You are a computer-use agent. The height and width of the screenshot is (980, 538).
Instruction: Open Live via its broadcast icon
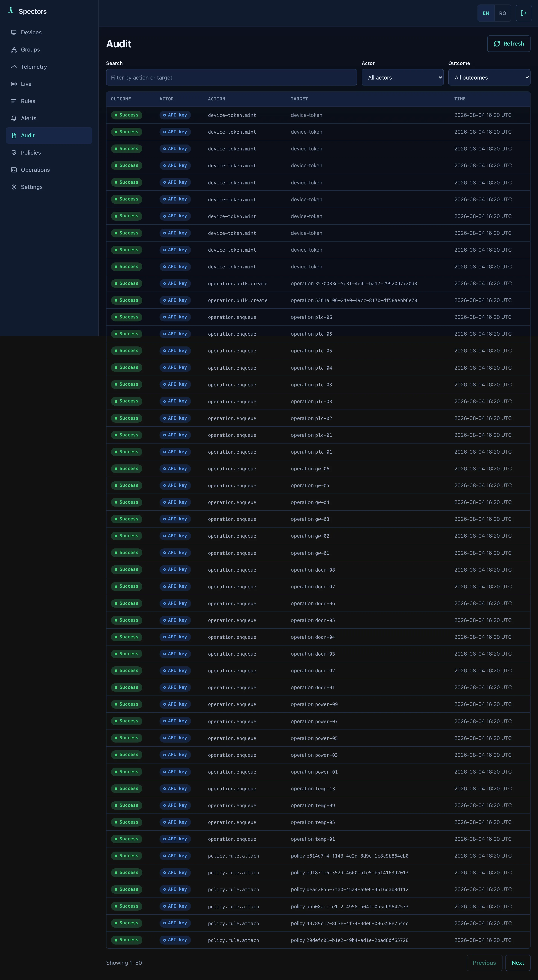[x=14, y=84]
